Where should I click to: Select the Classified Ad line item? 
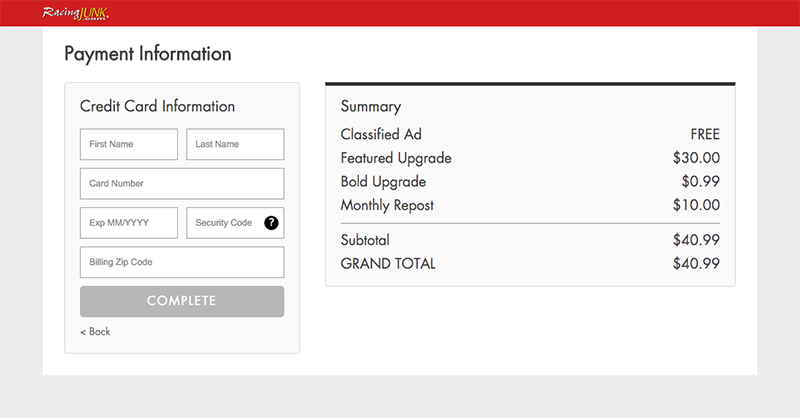(381, 134)
